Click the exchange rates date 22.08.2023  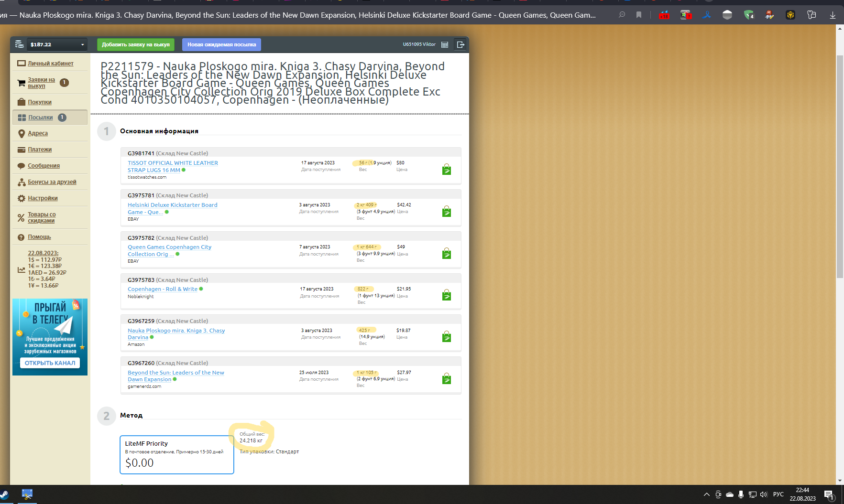click(43, 253)
